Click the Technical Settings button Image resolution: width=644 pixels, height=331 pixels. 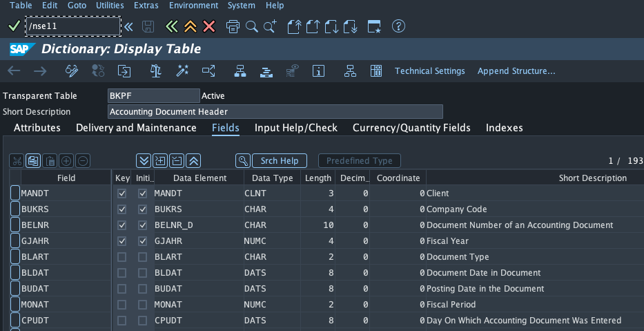429,71
